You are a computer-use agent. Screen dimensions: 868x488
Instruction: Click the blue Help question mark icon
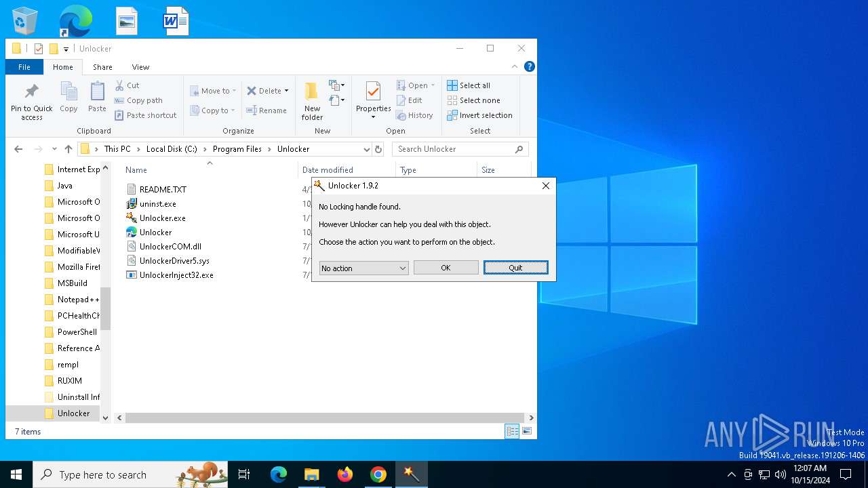point(530,66)
